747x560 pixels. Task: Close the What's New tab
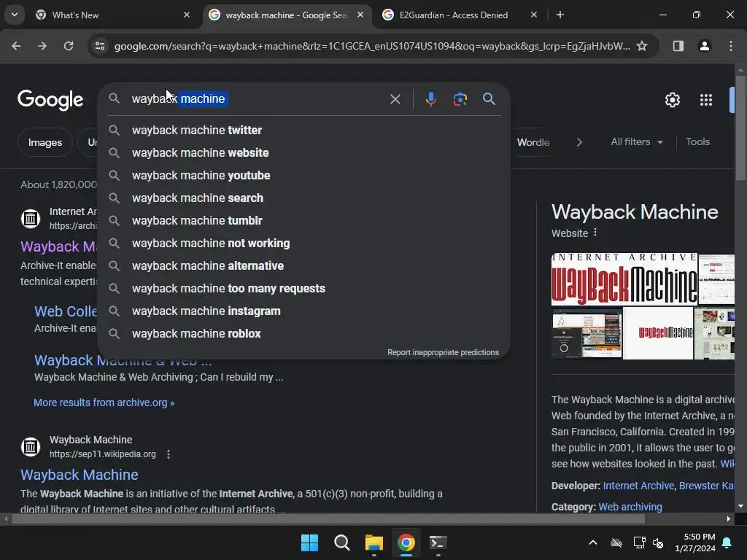tap(187, 15)
